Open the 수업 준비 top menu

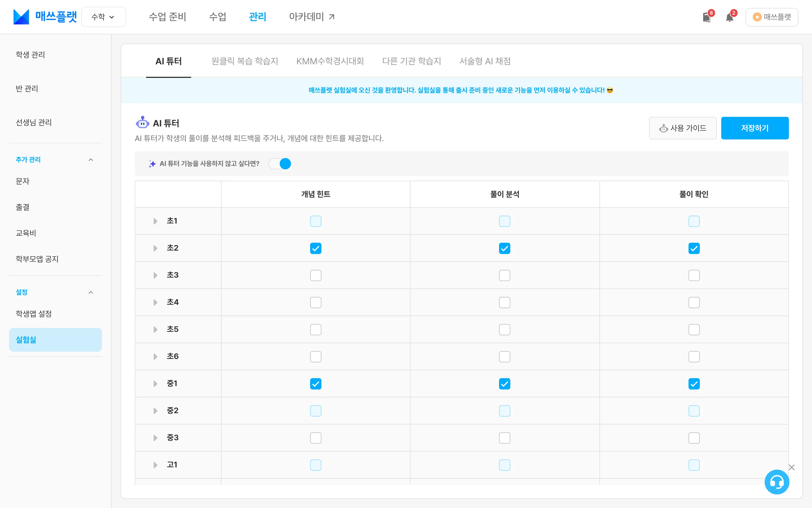[167, 17]
